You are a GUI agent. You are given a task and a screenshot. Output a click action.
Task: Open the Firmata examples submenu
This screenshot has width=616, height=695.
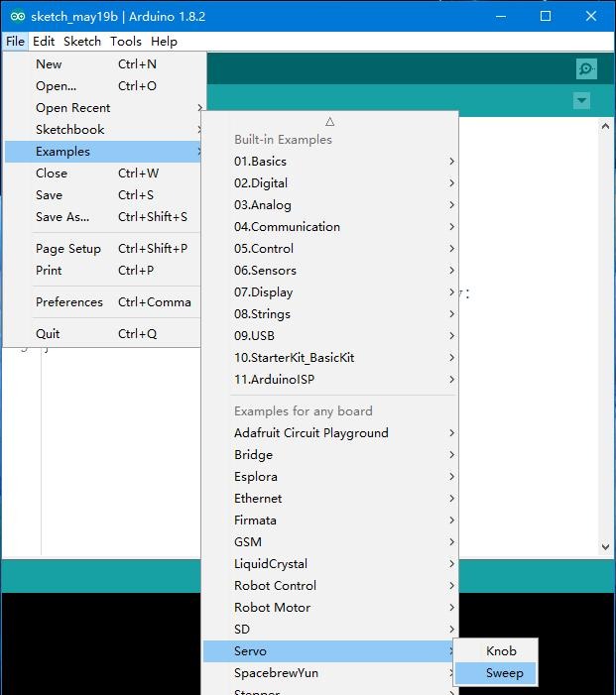(330, 520)
